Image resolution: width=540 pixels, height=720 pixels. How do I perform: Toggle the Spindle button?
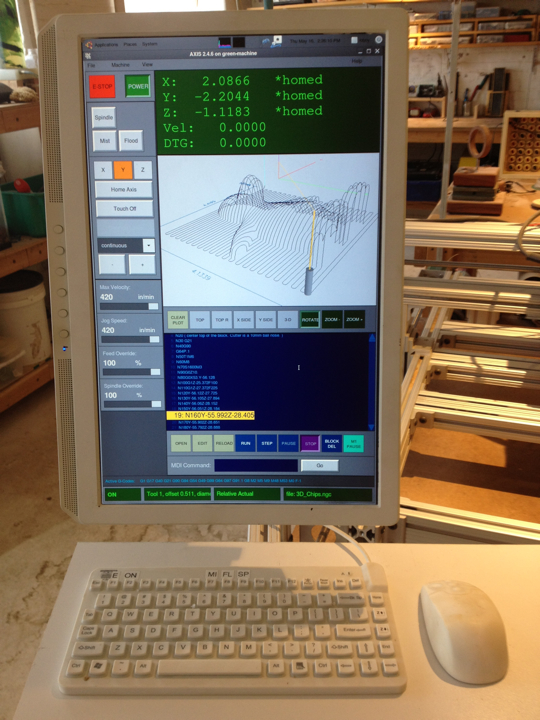[x=103, y=117]
